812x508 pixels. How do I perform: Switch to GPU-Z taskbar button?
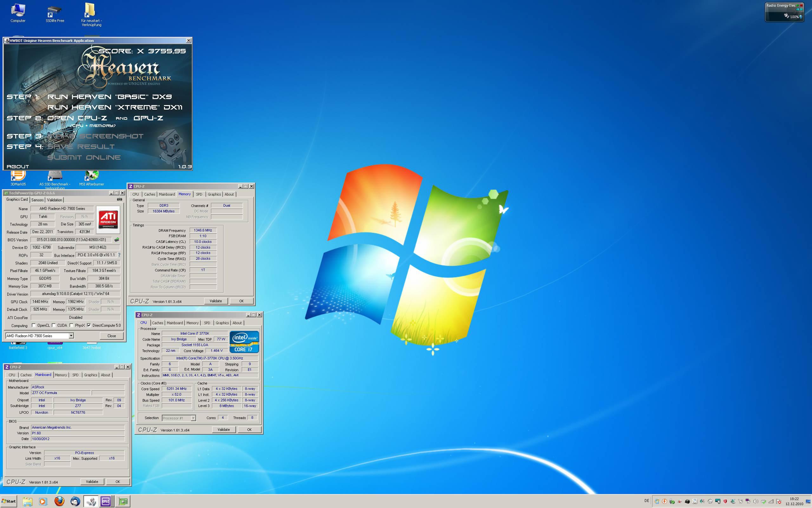pos(123,501)
